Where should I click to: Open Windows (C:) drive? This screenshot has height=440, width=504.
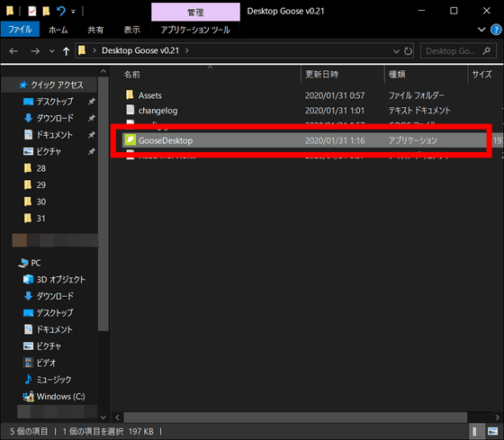click(x=54, y=396)
